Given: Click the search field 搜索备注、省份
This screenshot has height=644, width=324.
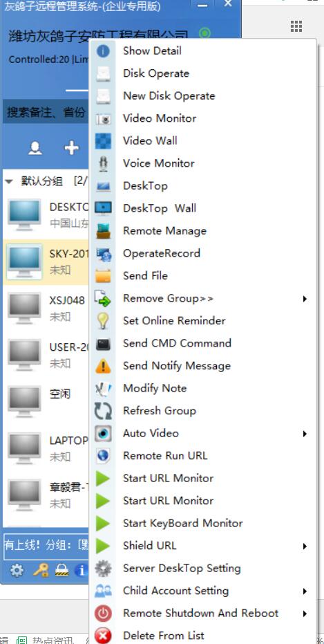Looking at the screenshot, I should pyautogui.click(x=46, y=112).
